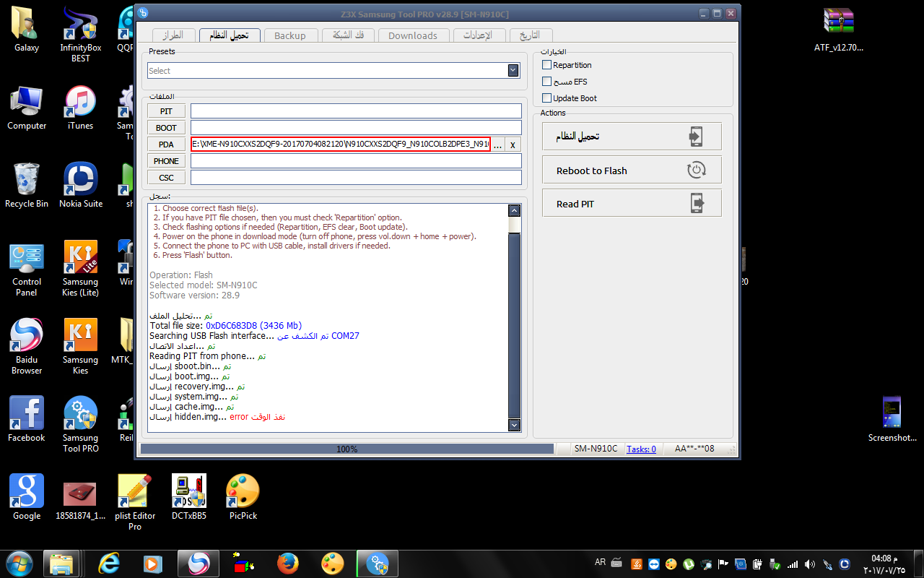
Task: Open Firefox from the taskbar
Action: click(x=288, y=563)
